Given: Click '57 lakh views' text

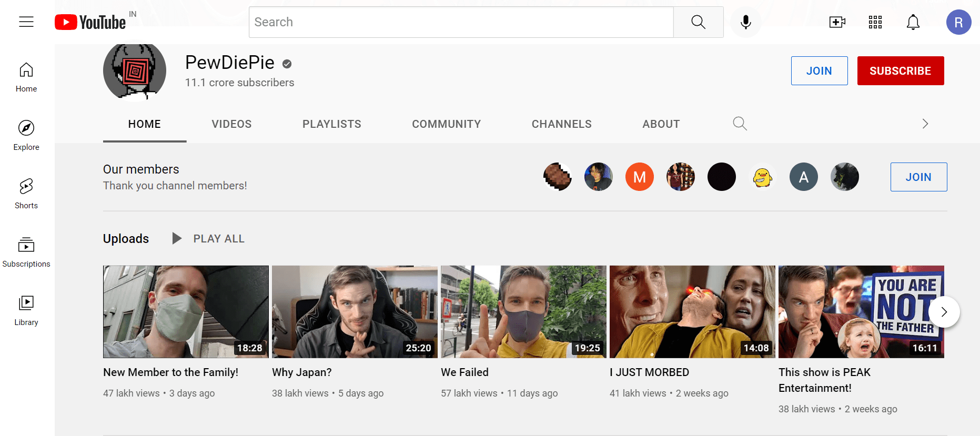Looking at the screenshot, I should (x=469, y=393).
